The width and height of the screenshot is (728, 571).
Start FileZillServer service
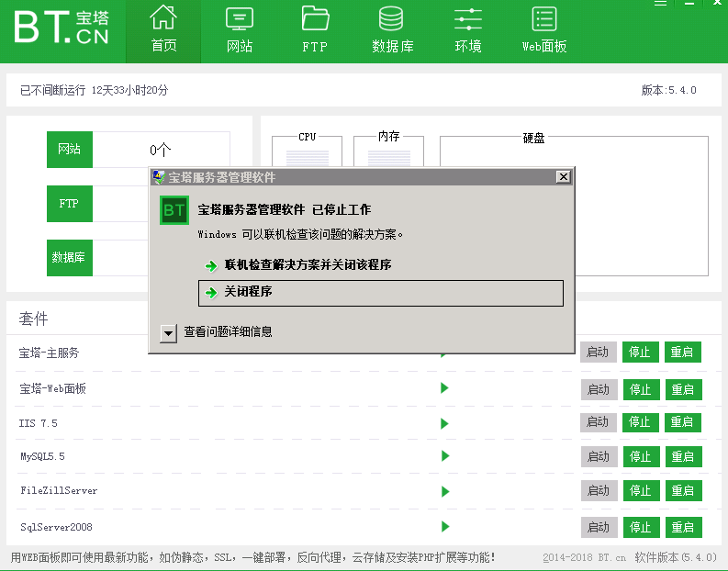pos(599,491)
